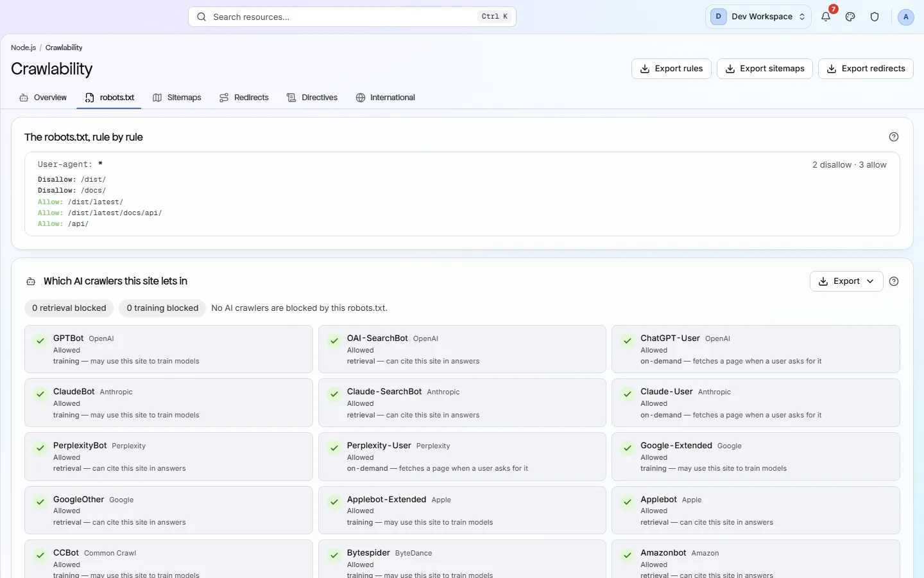Click the ChatGPT-User allowed checkmark icon

coord(628,340)
